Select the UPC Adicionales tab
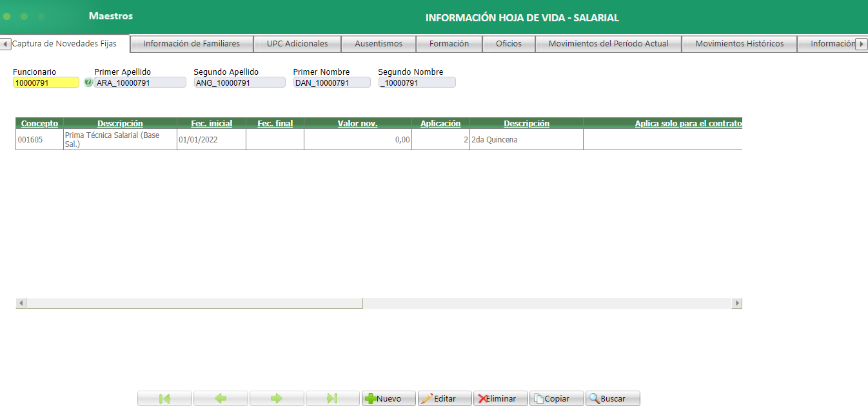Viewport: 868px width, 417px height. (x=297, y=44)
